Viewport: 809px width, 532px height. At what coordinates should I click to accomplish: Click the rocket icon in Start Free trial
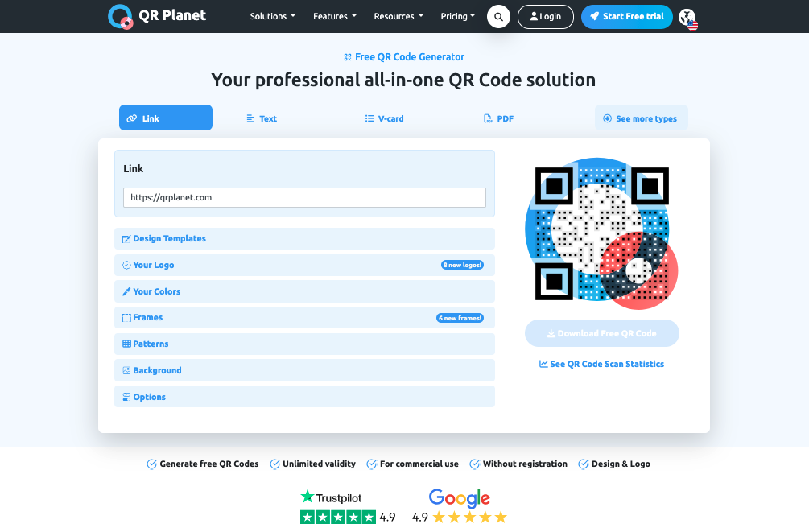point(595,17)
